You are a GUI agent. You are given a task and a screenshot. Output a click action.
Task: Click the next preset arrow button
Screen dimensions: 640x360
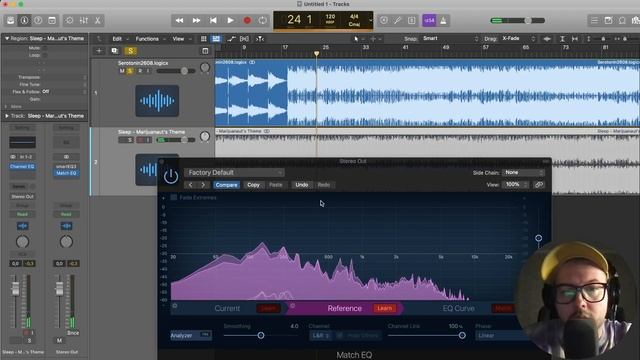click(x=203, y=185)
